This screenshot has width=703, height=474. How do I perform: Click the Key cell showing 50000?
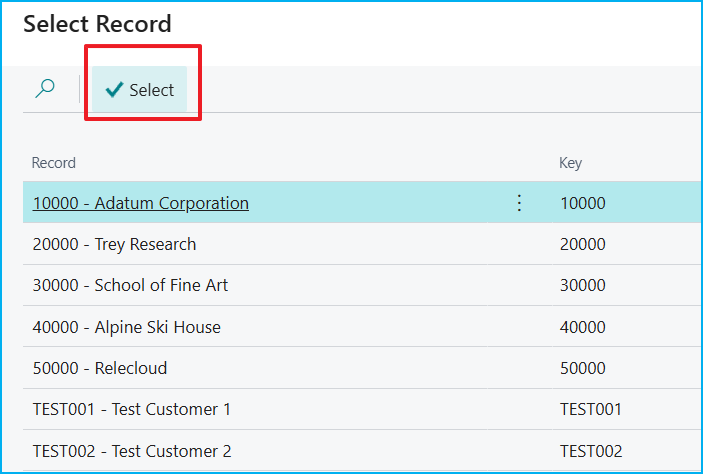pyautogui.click(x=583, y=368)
